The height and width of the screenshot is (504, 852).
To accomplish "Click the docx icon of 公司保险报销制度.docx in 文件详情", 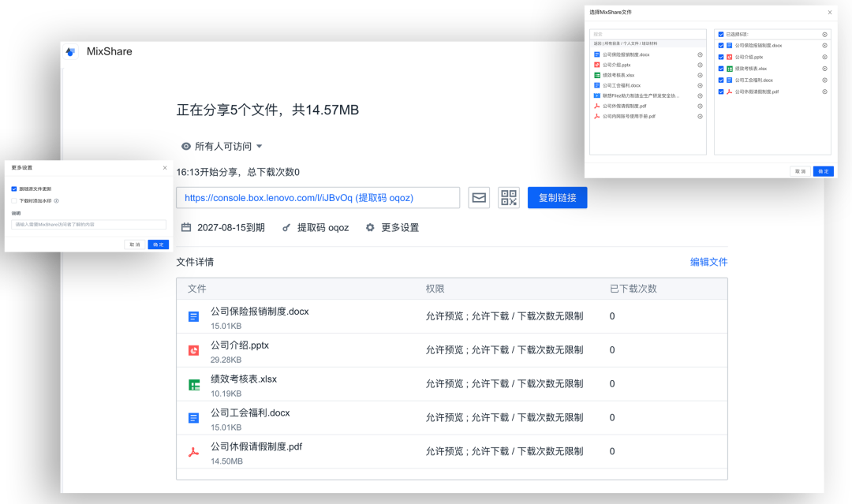I will pos(193,316).
